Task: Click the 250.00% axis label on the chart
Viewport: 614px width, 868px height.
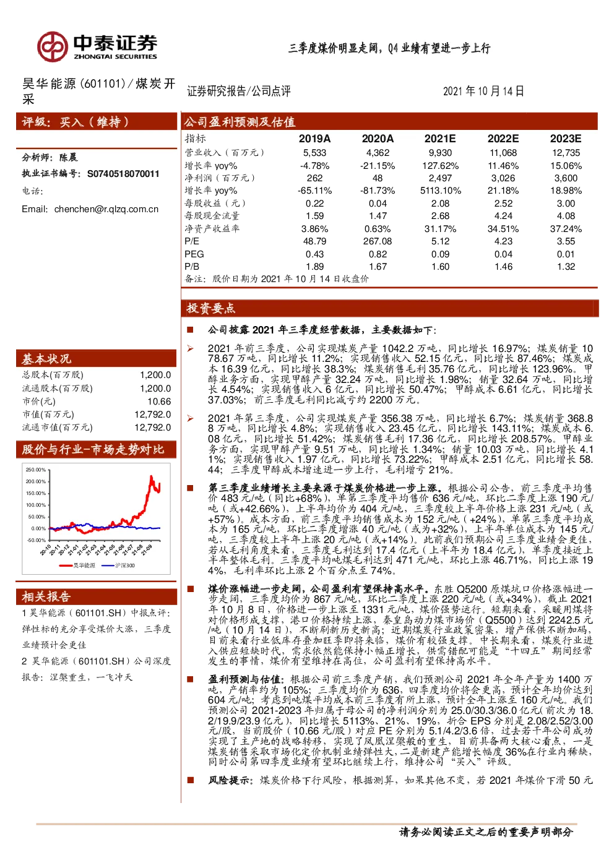Action: click(x=36, y=470)
